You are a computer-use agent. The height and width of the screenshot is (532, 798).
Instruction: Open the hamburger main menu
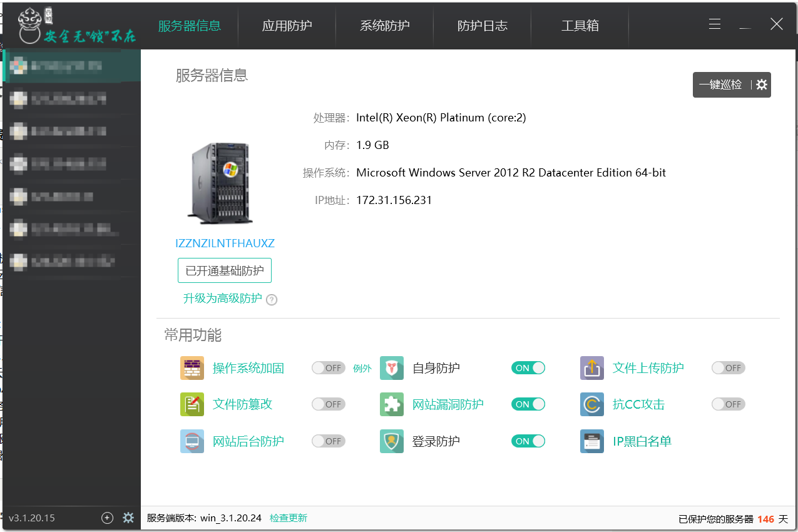(715, 24)
